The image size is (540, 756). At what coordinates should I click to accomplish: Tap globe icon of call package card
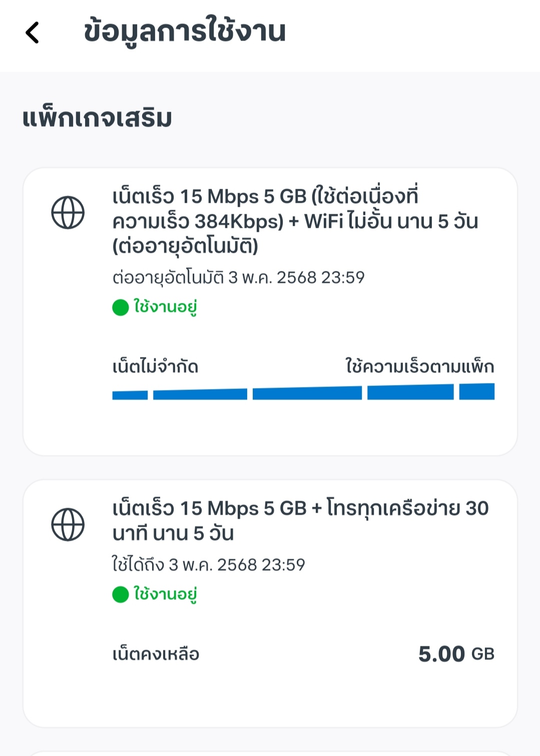[68, 525]
